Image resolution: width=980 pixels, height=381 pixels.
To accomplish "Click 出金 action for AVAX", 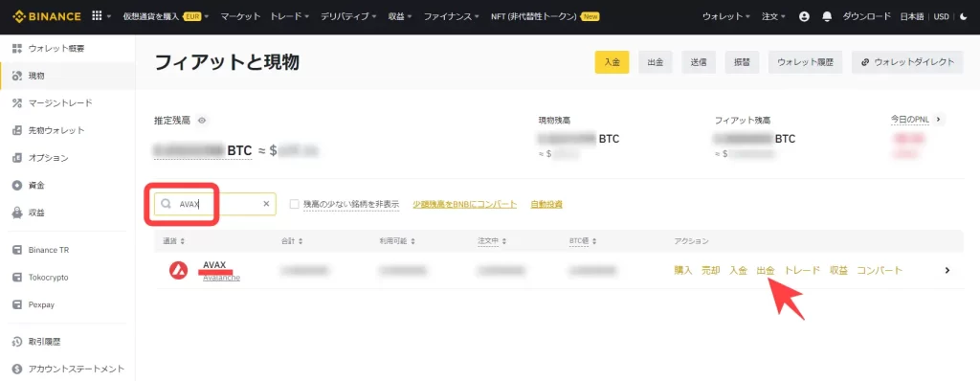I will 766,270.
